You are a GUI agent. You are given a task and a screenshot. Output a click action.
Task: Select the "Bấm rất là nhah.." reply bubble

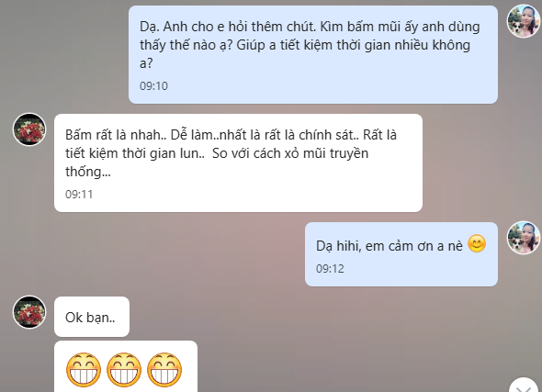coord(238,163)
